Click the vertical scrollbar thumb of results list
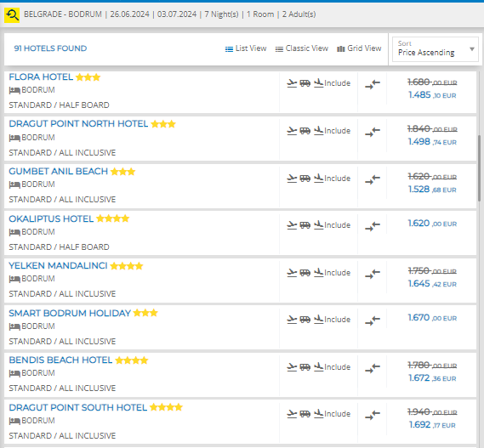 480,168
